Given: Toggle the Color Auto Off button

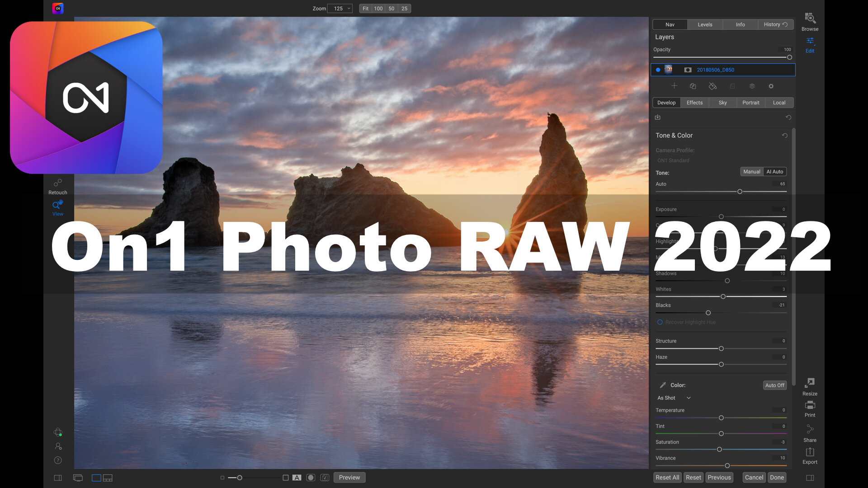Looking at the screenshot, I should (x=775, y=385).
